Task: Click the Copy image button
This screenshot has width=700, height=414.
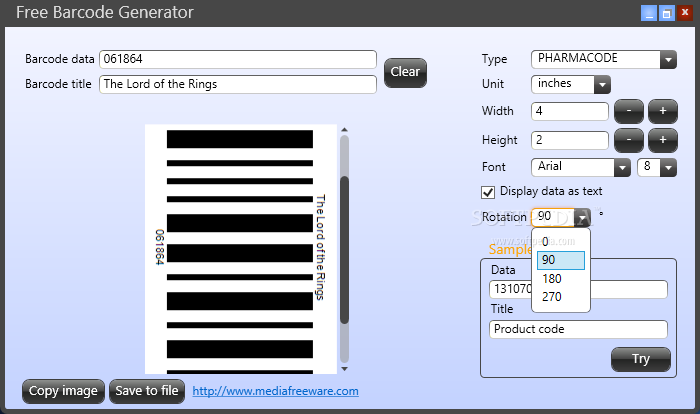Action: (x=63, y=392)
